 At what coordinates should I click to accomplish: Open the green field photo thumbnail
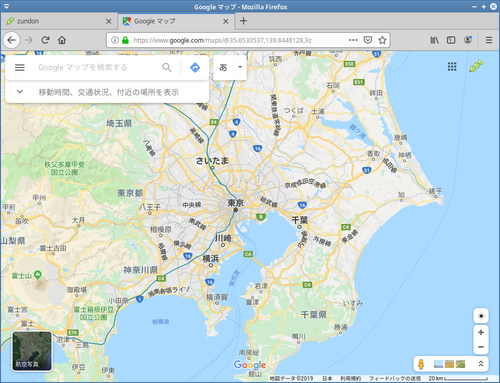[460, 364]
